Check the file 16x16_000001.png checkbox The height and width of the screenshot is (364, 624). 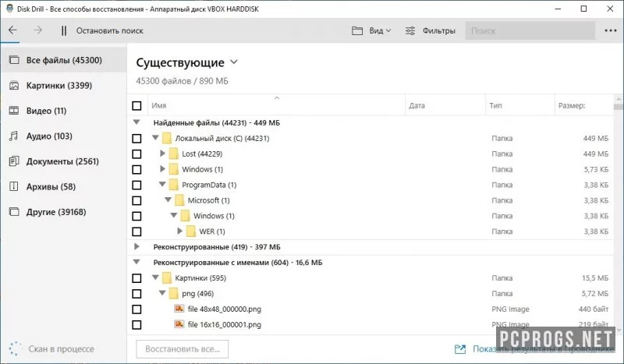click(x=136, y=324)
